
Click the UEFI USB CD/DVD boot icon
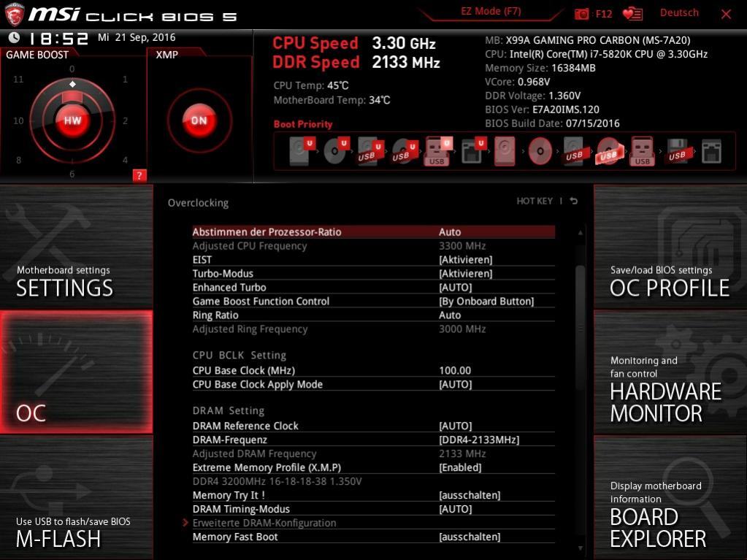[x=405, y=150]
